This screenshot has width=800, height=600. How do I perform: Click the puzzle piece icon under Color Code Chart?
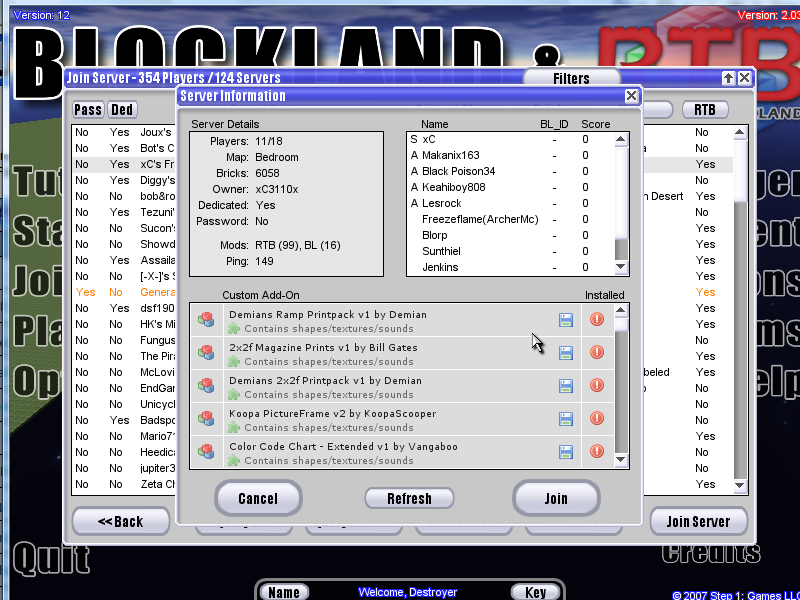(x=234, y=461)
